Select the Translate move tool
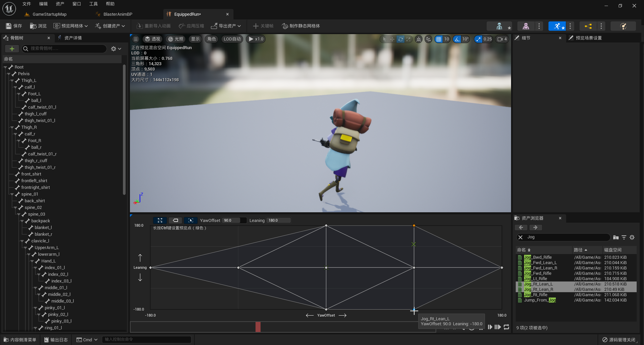Screen dimensions: 644x345 [392, 39]
